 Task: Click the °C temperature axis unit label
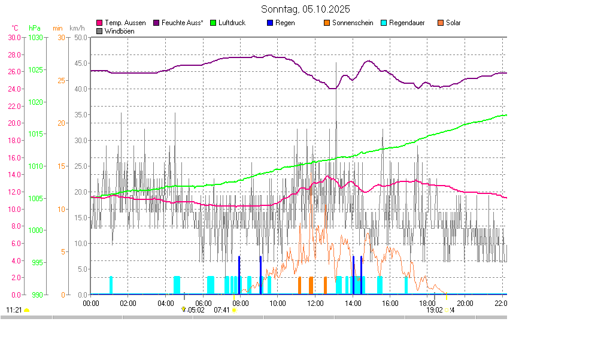15,28
